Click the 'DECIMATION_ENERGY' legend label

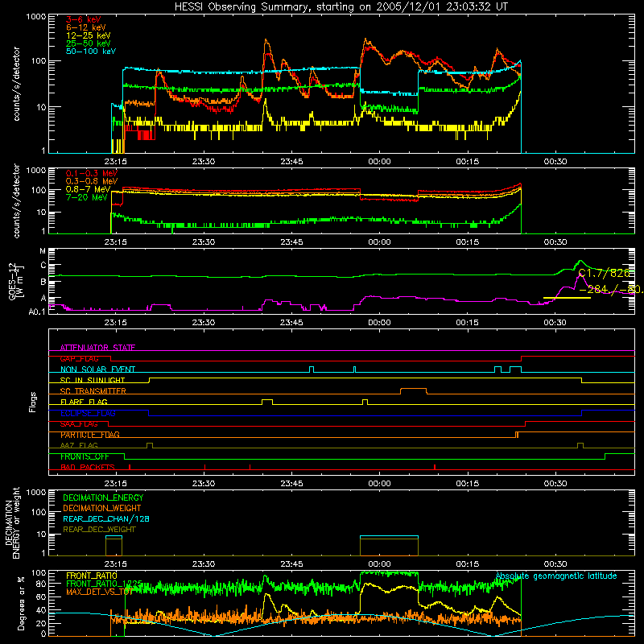pyautogui.click(x=103, y=497)
